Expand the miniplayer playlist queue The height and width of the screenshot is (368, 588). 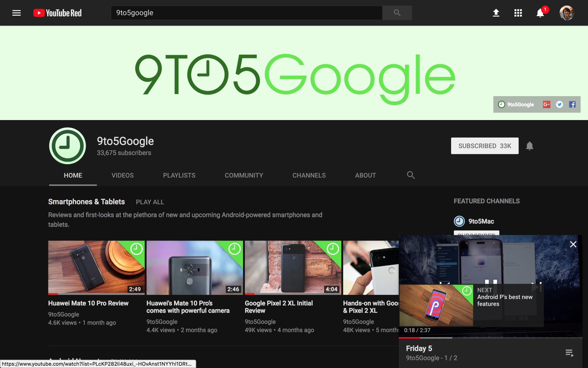[569, 353]
